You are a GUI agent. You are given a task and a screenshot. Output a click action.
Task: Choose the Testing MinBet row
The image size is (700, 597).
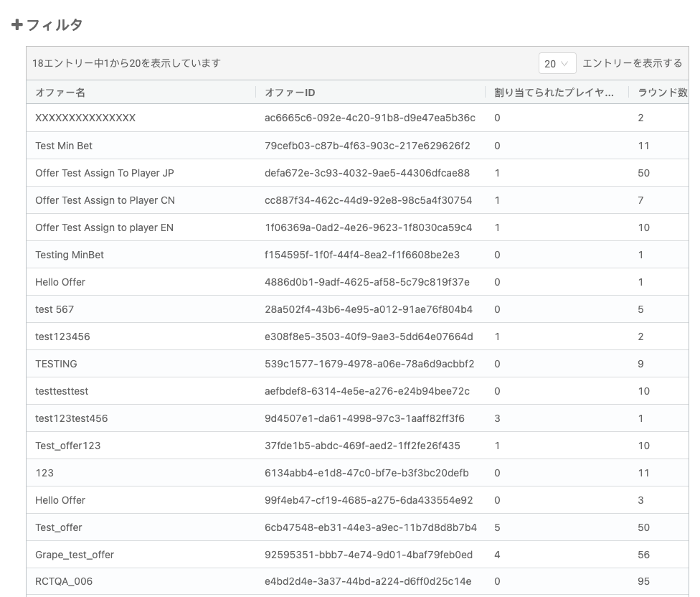tap(70, 255)
